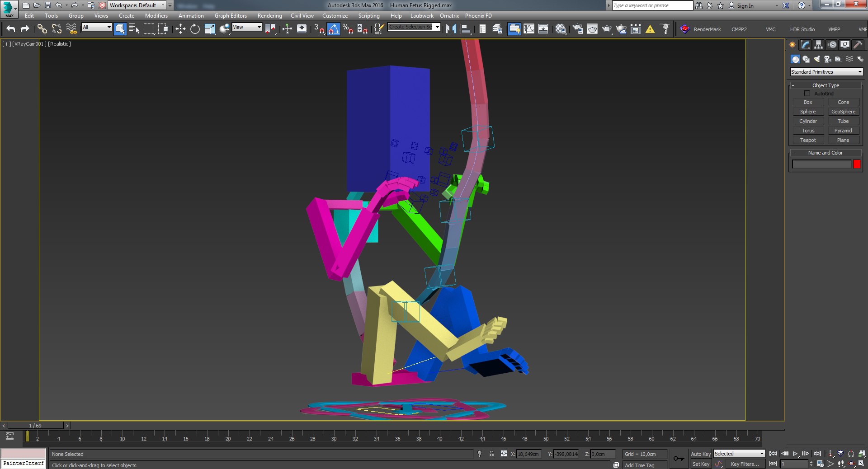Open the Material Editor icon
This screenshot has width=868, height=469.
click(561, 29)
